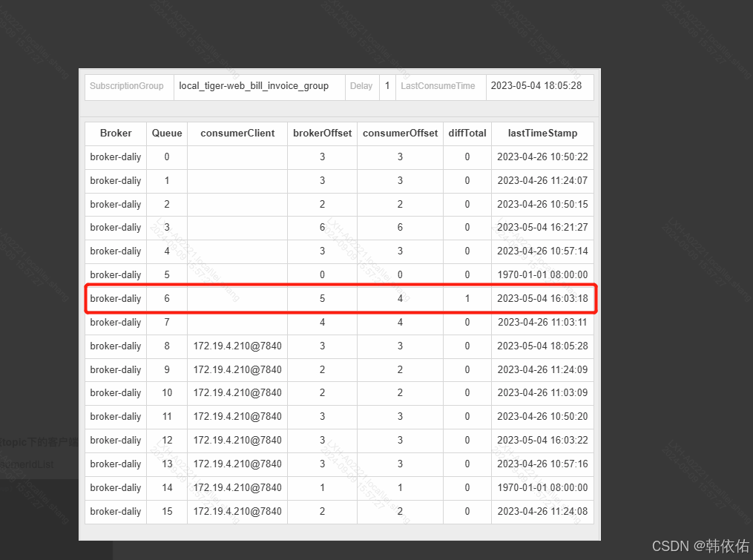Select timestamp 2023-04-26 10:50:15

542,204
